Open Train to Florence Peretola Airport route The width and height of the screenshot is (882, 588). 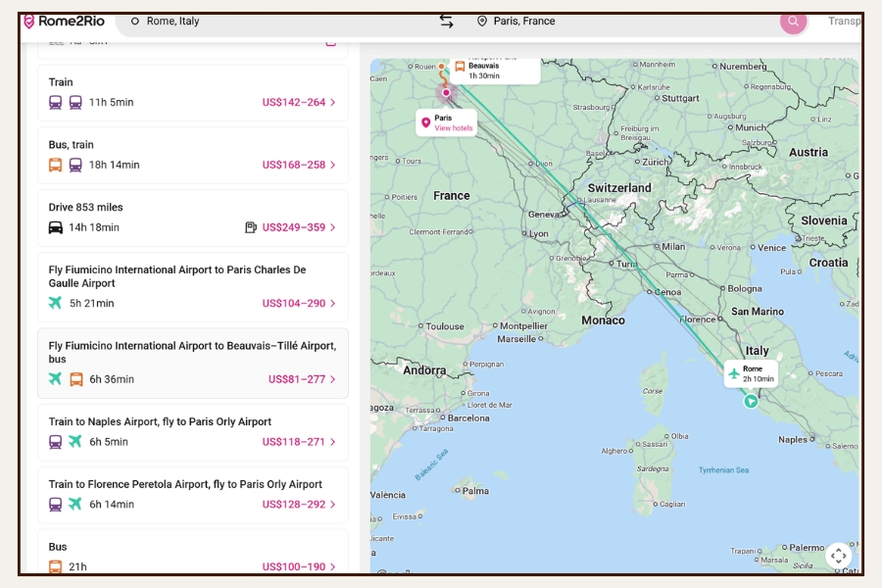(193, 495)
